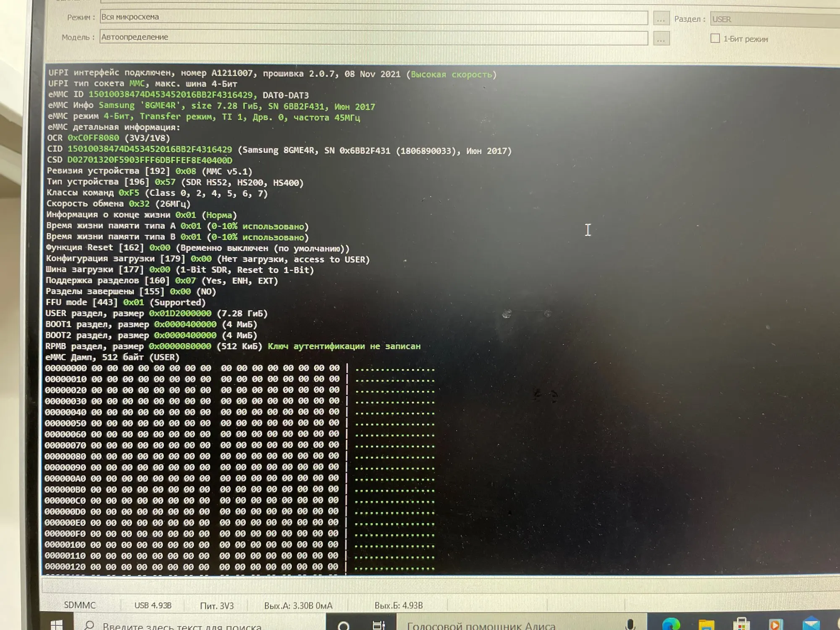Click the CID line in the log output
Screen dimensions: 840x630
tap(279, 150)
